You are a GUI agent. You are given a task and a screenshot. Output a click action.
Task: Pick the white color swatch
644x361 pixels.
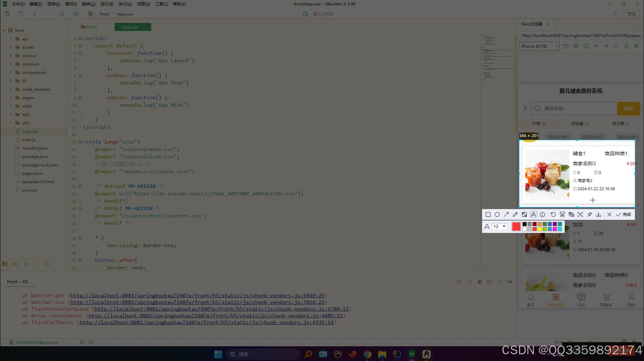[524, 229]
